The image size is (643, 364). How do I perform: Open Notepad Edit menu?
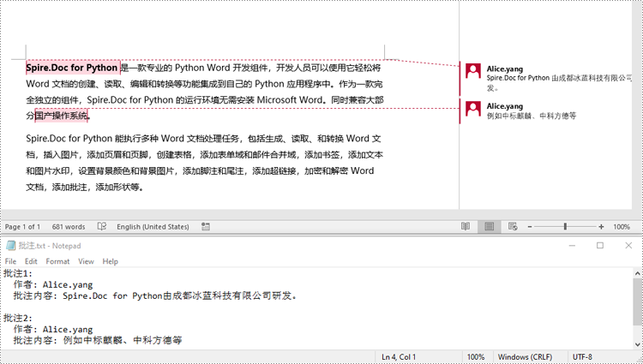click(31, 261)
